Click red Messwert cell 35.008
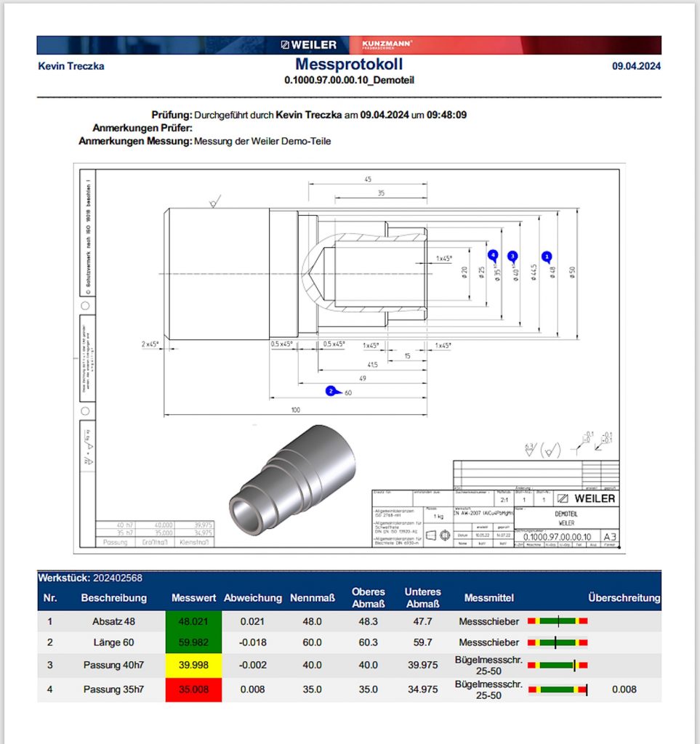 click(x=193, y=690)
